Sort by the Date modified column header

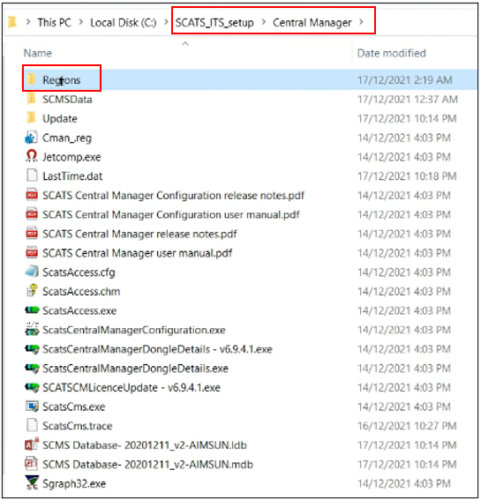coord(391,53)
